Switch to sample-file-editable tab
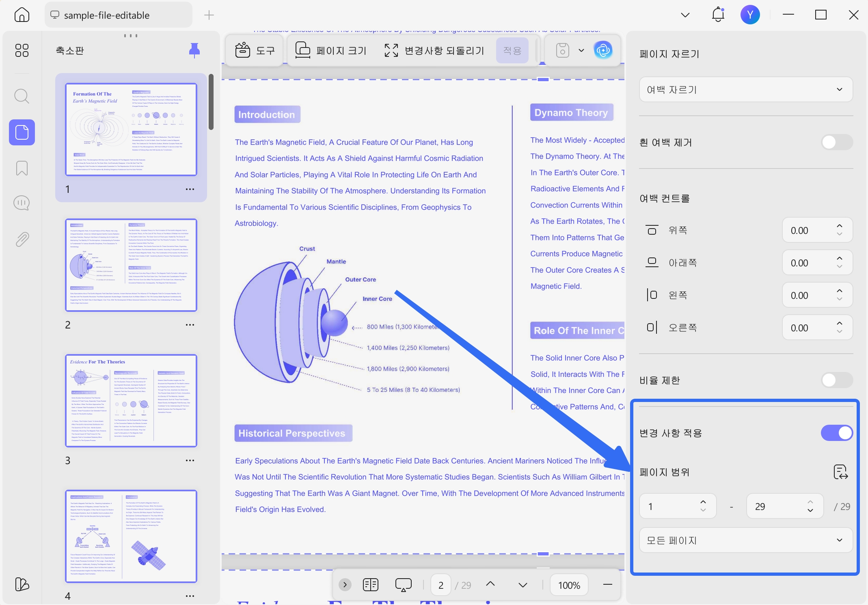868x605 pixels. [118, 15]
